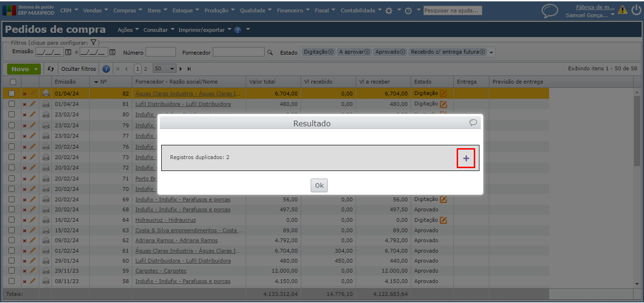Screen dimensions: 644x303
Task: Go to the next page arrow
Action: pyautogui.click(x=181, y=69)
